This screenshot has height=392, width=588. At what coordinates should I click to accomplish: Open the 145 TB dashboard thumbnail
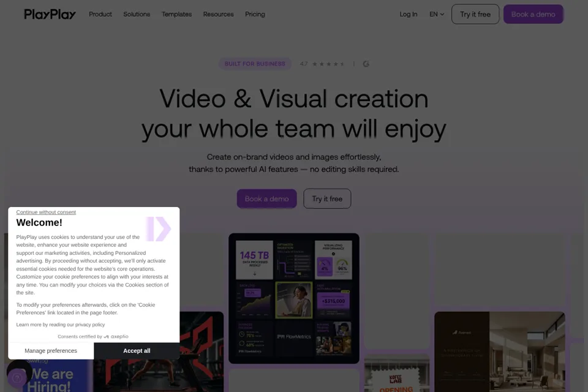pyautogui.click(x=293, y=298)
